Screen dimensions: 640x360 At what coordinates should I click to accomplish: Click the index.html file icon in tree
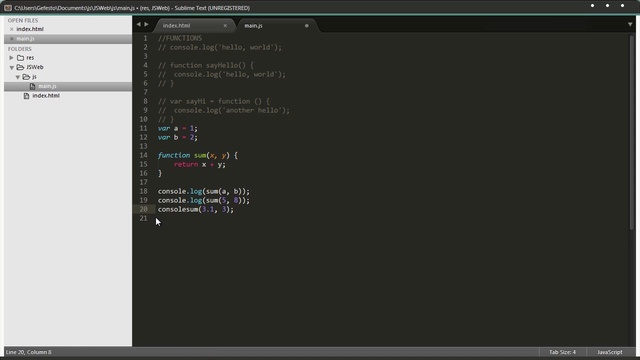[x=26, y=96]
